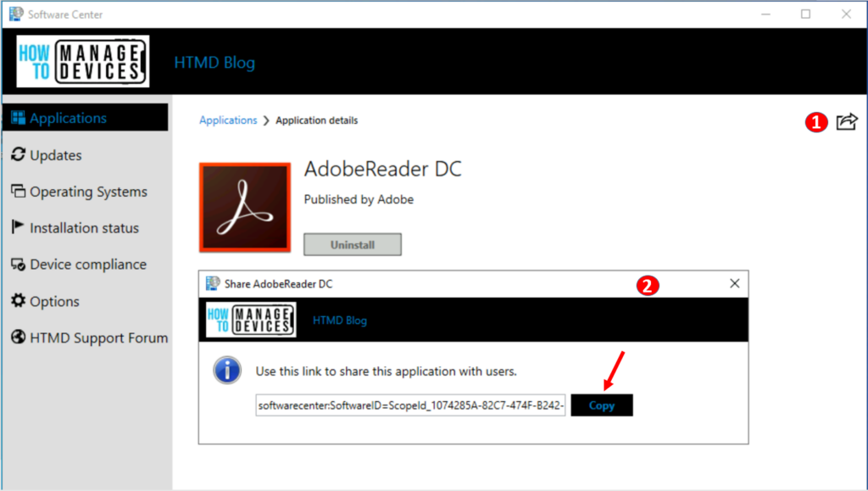Open the share application icon

click(847, 121)
